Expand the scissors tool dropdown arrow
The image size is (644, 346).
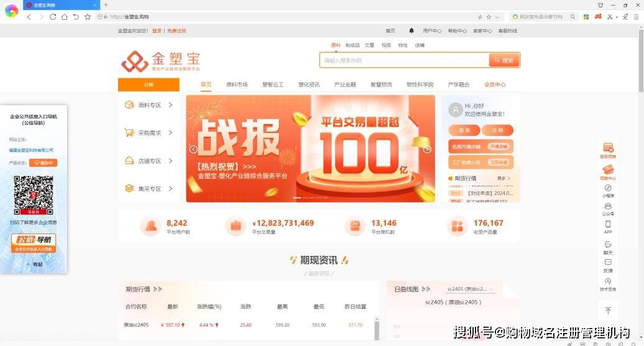point(617,17)
